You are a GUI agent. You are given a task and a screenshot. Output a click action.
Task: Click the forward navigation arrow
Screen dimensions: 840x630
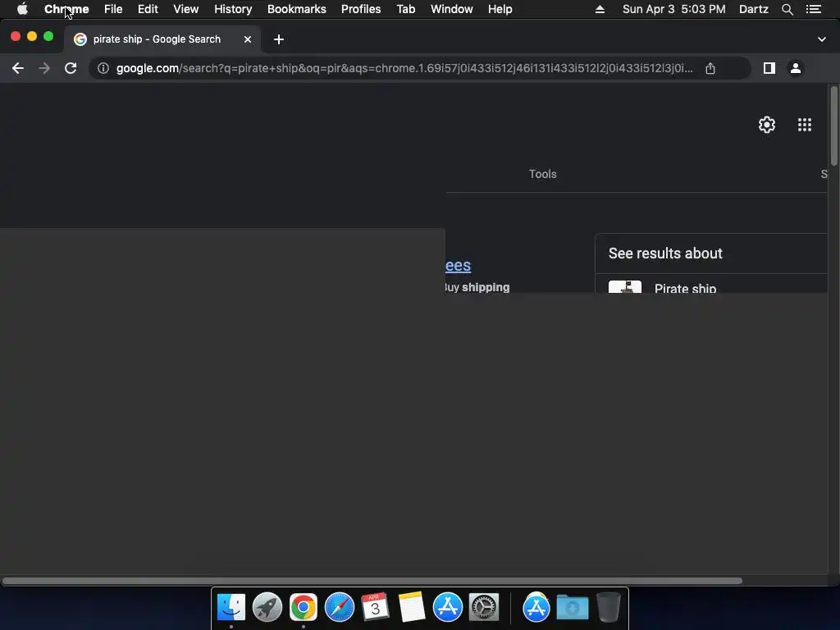44,68
